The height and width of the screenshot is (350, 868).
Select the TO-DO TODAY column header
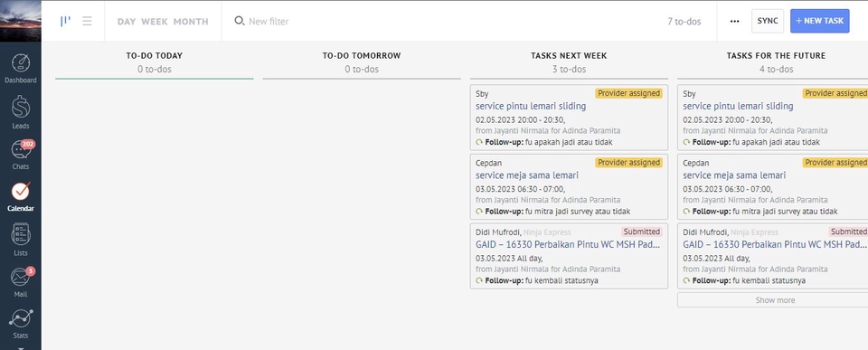tap(154, 55)
